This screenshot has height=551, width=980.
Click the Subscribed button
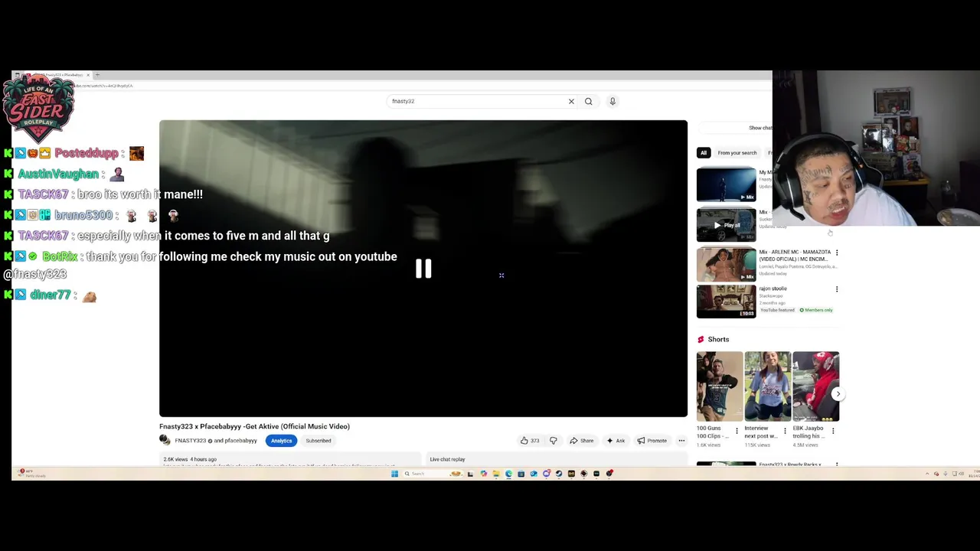pos(318,441)
